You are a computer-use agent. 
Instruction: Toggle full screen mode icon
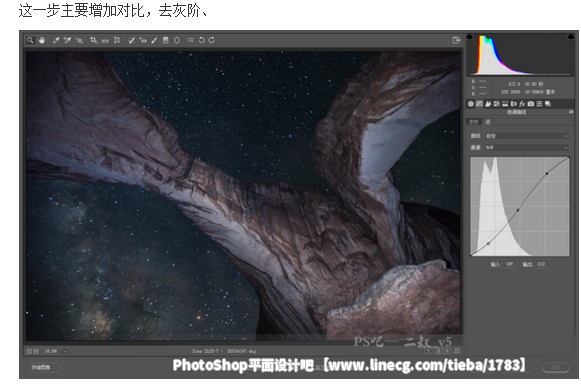[456, 40]
